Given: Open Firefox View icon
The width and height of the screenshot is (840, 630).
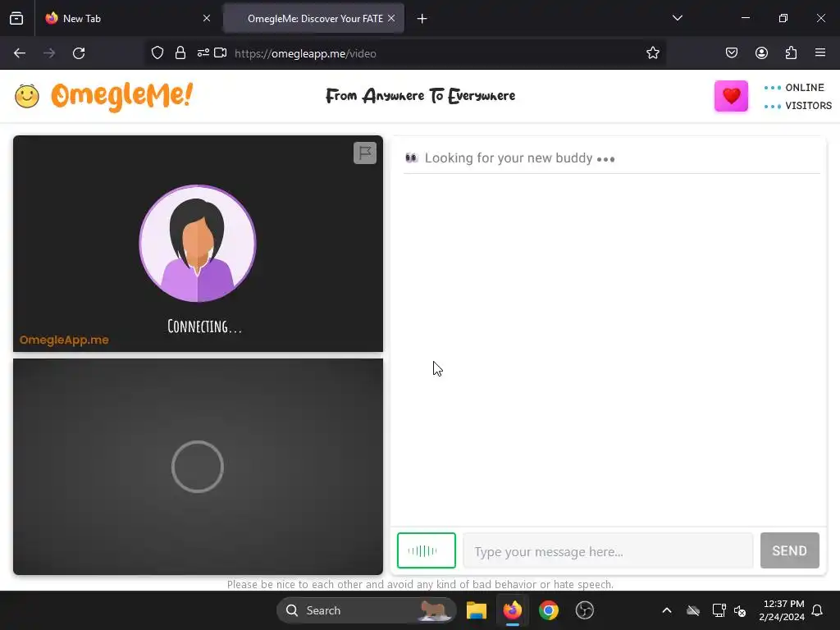Looking at the screenshot, I should coord(16,18).
